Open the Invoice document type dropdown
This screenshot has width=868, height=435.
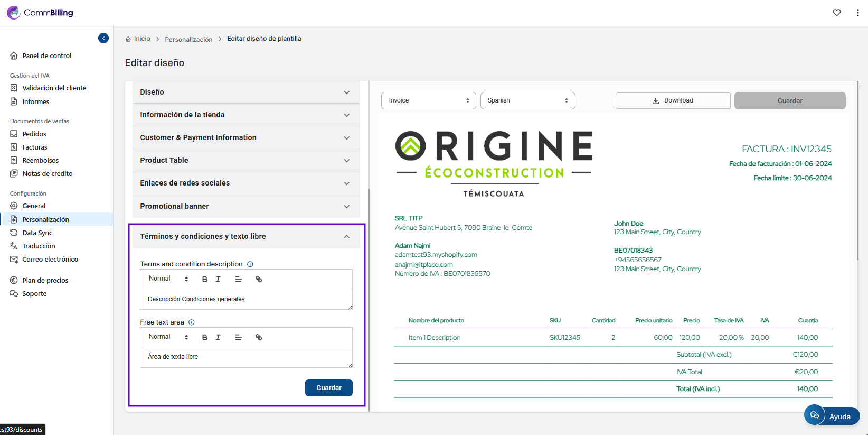[x=428, y=100]
